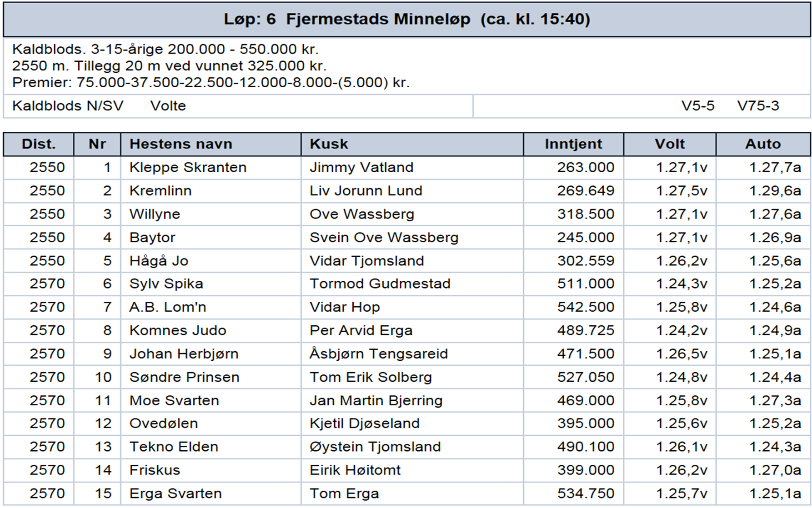Select the Løp 6 Fjermestads Minneløp title
The image size is (812, 508).
(x=407, y=20)
